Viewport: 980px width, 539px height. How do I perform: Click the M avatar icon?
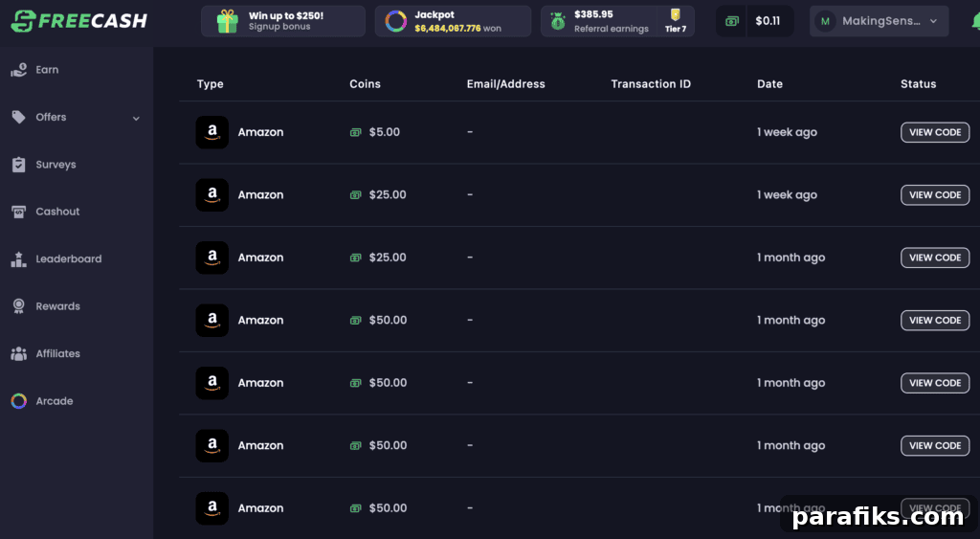pos(825,21)
